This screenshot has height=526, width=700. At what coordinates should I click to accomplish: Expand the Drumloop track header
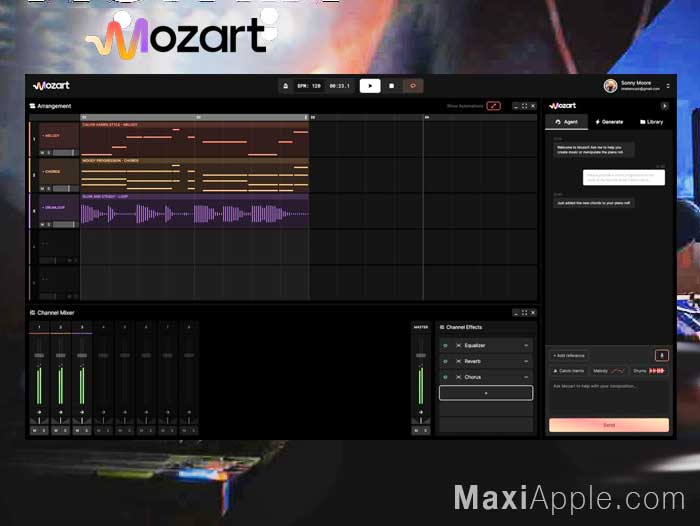[54, 207]
